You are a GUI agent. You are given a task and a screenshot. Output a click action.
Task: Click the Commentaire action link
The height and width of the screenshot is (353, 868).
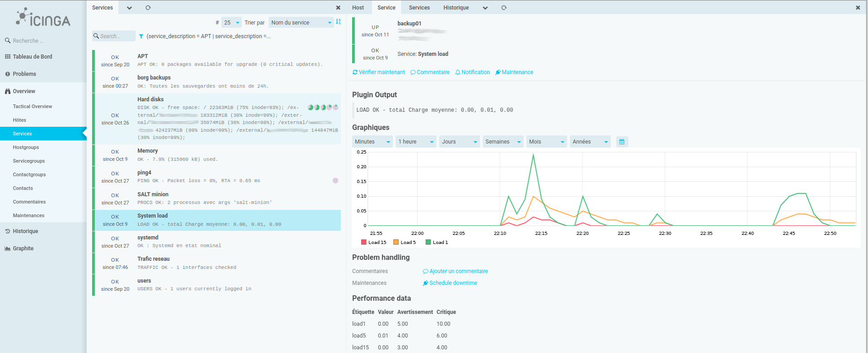point(430,72)
